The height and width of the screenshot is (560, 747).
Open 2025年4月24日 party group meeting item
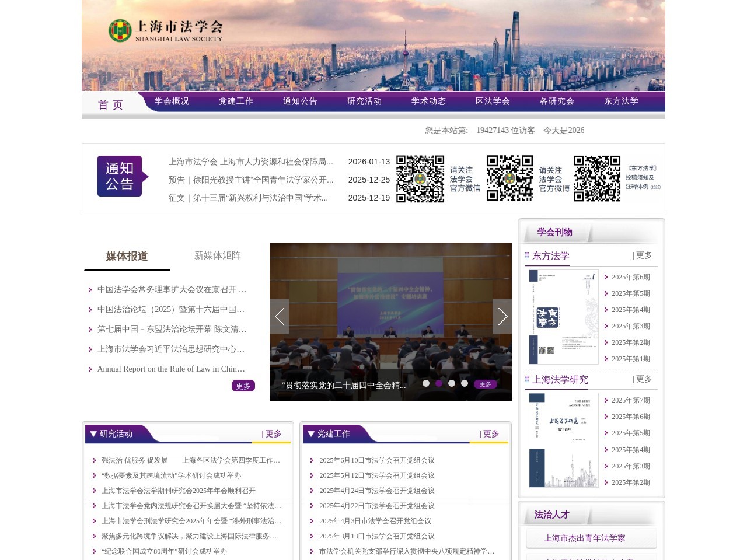click(377, 491)
